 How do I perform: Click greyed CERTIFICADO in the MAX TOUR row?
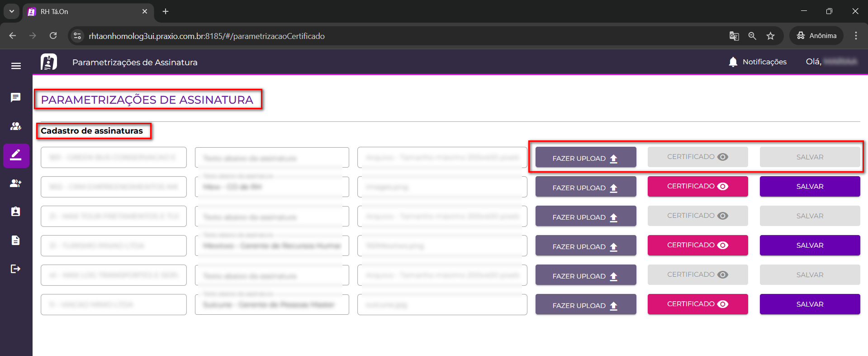(698, 216)
